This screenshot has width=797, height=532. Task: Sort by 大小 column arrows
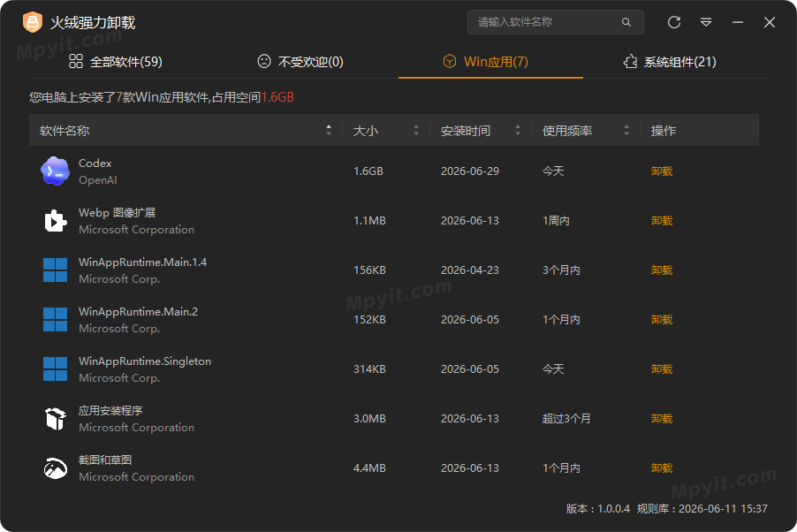point(416,130)
